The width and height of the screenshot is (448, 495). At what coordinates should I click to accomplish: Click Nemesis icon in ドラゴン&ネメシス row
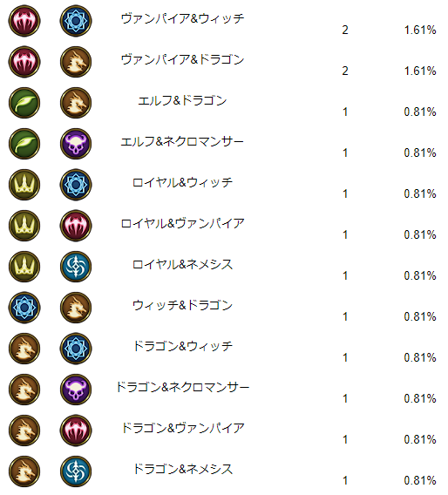(x=76, y=471)
